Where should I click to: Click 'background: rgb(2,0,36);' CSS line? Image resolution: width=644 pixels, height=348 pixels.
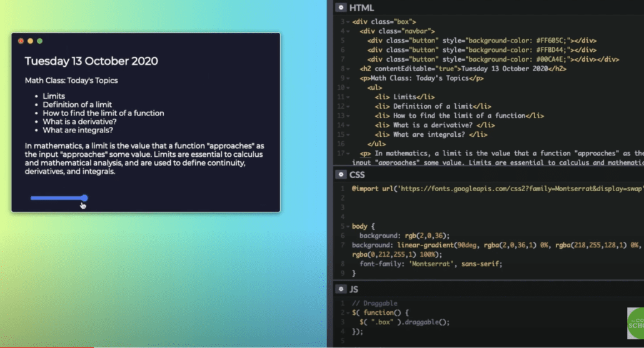click(405, 236)
